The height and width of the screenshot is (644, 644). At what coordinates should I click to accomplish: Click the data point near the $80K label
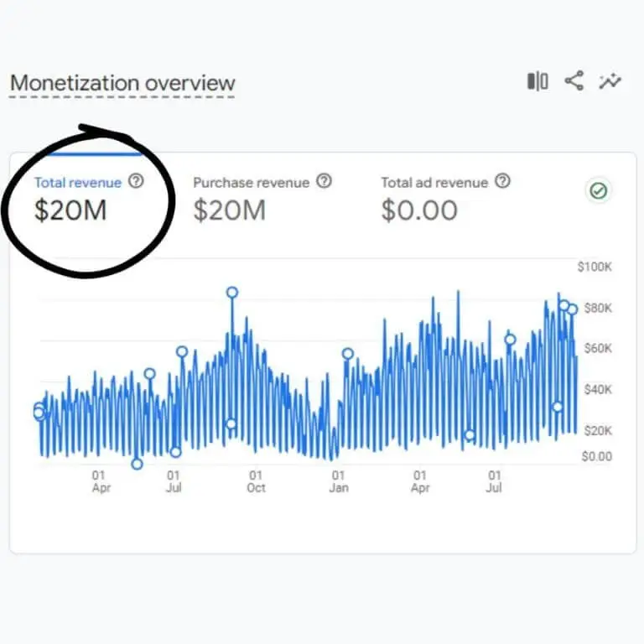tap(572, 309)
